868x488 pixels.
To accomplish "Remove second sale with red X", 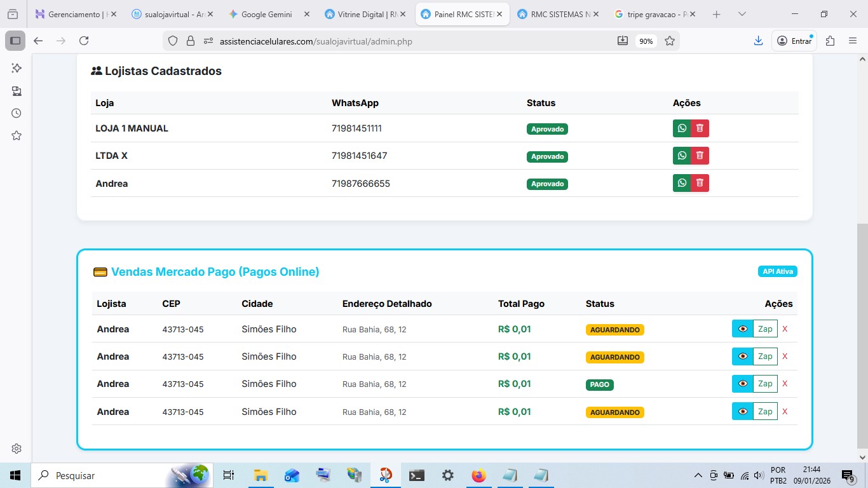I will [785, 356].
